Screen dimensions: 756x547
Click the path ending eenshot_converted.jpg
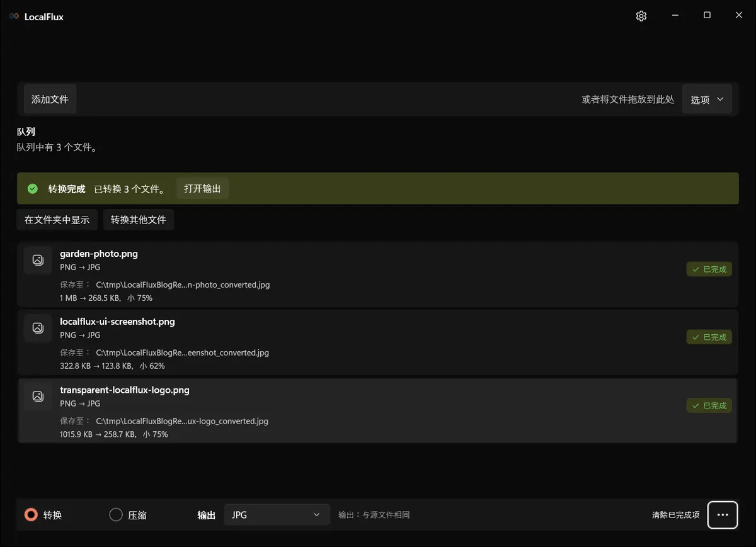tap(182, 352)
